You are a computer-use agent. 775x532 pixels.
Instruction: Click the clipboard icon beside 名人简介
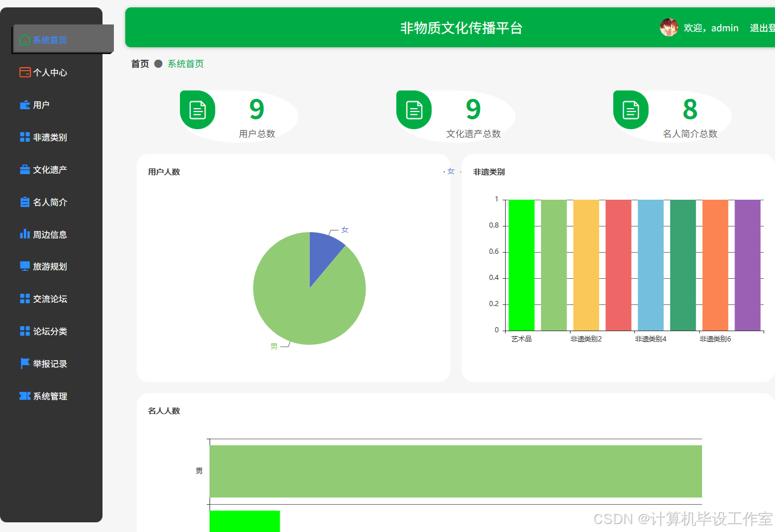(x=24, y=202)
